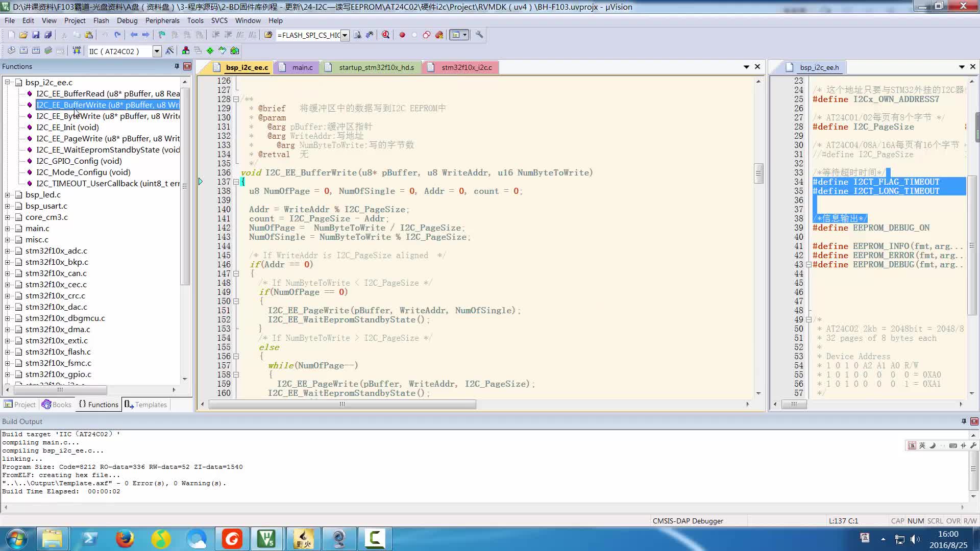This screenshot has width=980, height=551.
Task: Open Options for Target wand icon
Action: (170, 51)
